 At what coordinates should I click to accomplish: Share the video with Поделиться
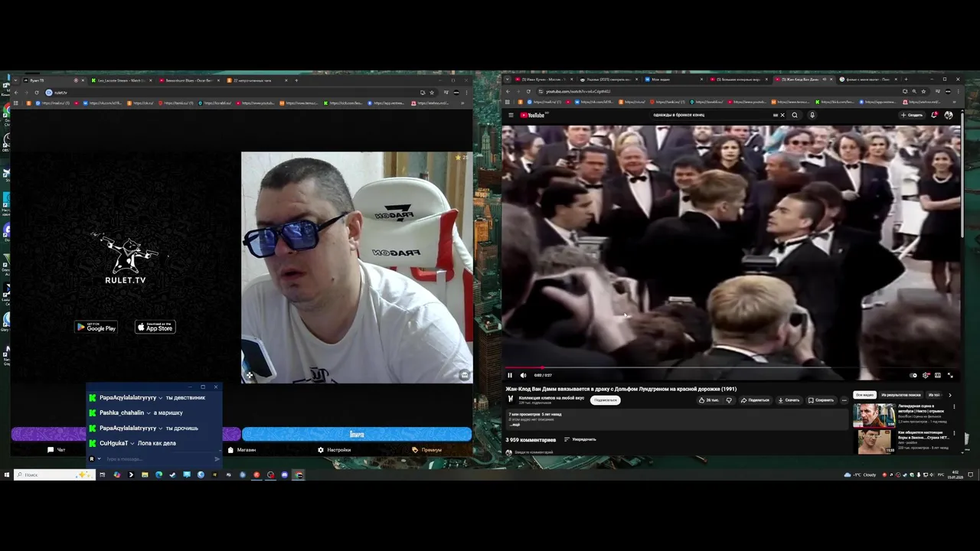pos(755,399)
